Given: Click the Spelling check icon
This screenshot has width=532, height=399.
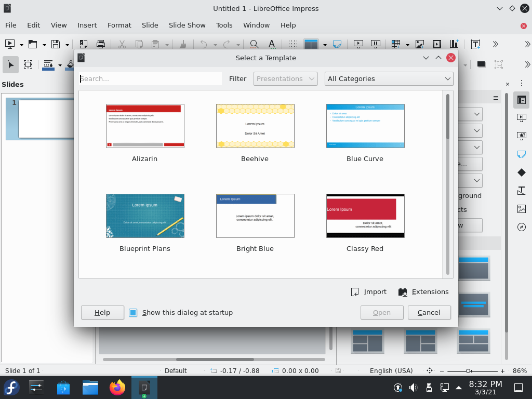Looking at the screenshot, I should pyautogui.click(x=272, y=44).
